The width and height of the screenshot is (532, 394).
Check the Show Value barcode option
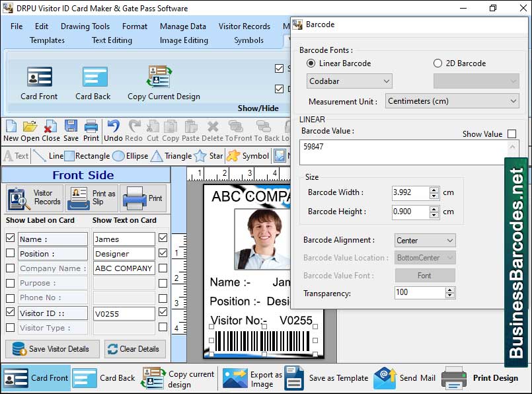pos(513,134)
